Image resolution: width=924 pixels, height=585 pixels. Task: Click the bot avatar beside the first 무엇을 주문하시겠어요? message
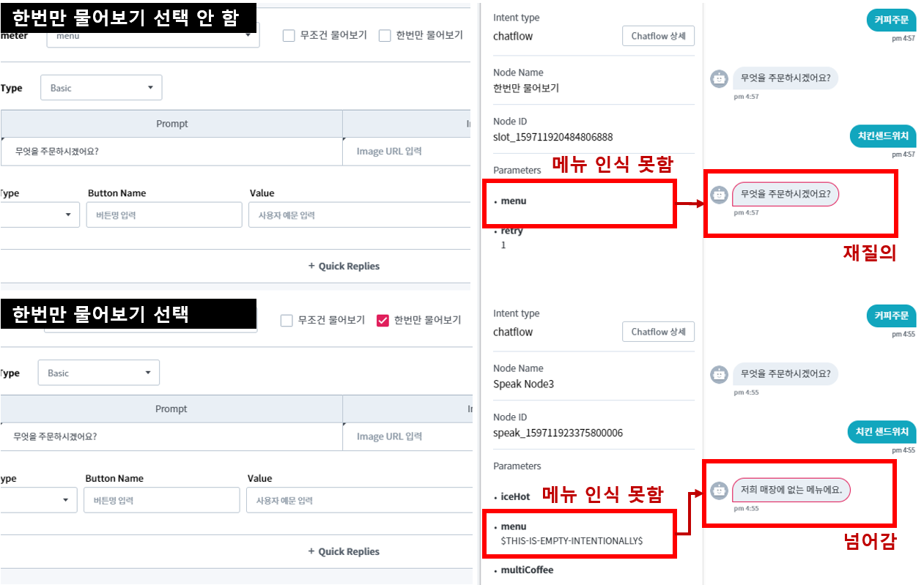pyautogui.click(x=719, y=78)
